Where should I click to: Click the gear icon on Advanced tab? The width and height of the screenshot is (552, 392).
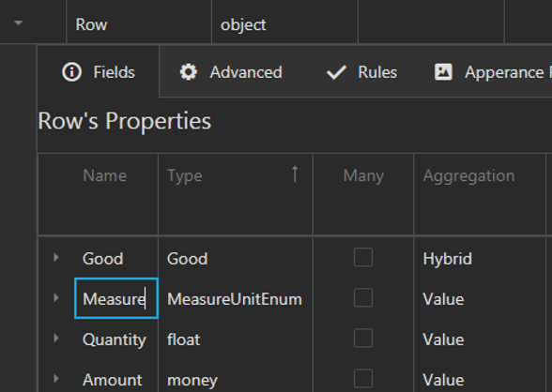[x=189, y=72]
